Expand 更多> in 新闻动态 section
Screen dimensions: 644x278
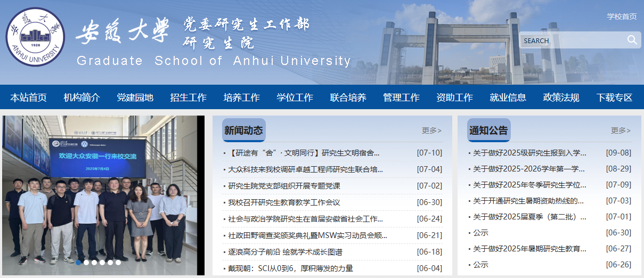click(431, 130)
